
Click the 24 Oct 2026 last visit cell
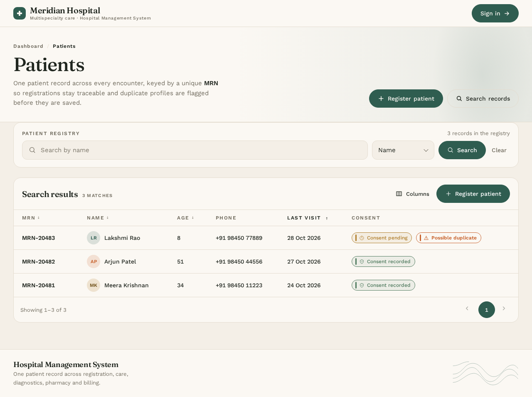point(304,285)
